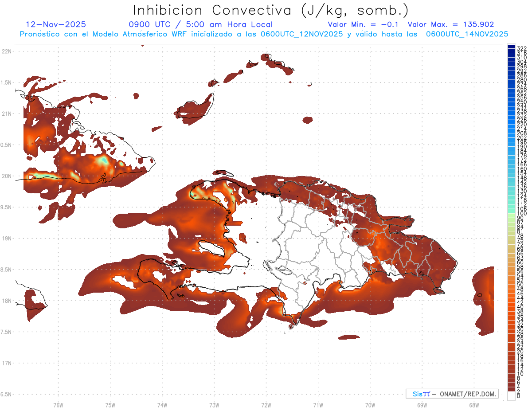The width and height of the screenshot is (532, 411).
Task: Click the '69W' longitude label
Action: (x=422, y=405)
